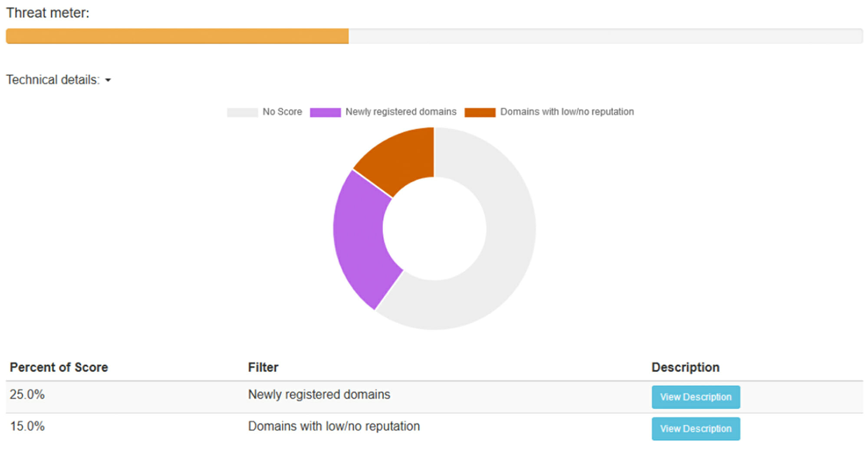Click the filled orange part of the threat meter
This screenshot has height=470, width=868.
point(177,36)
